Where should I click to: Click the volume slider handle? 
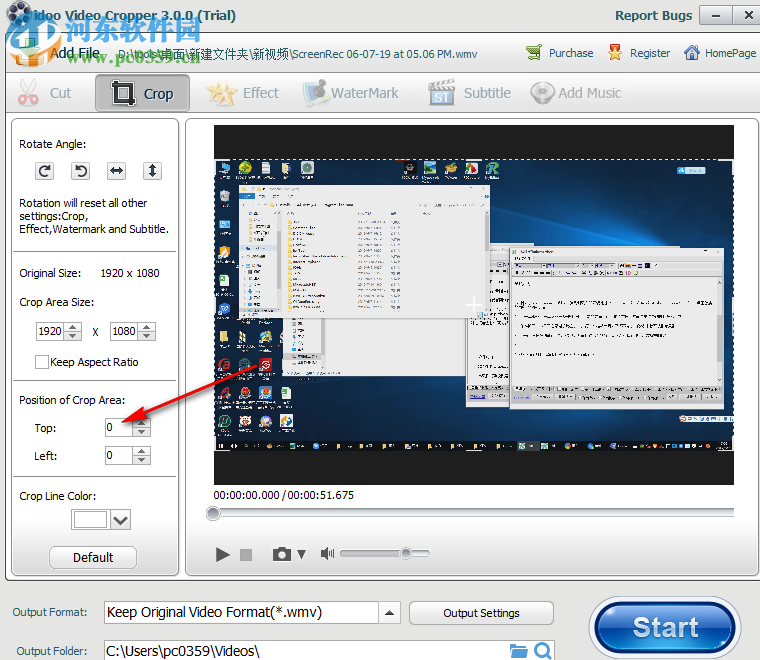406,553
